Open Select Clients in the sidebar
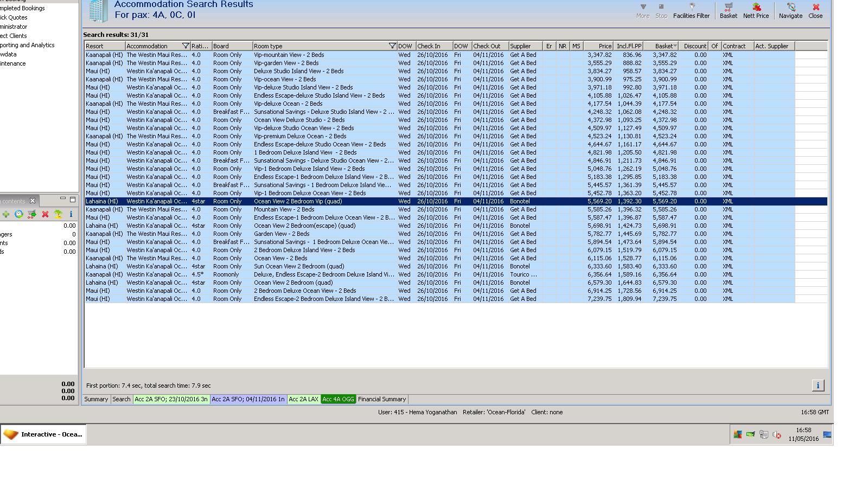The height and width of the screenshot is (488, 868). [x=14, y=36]
